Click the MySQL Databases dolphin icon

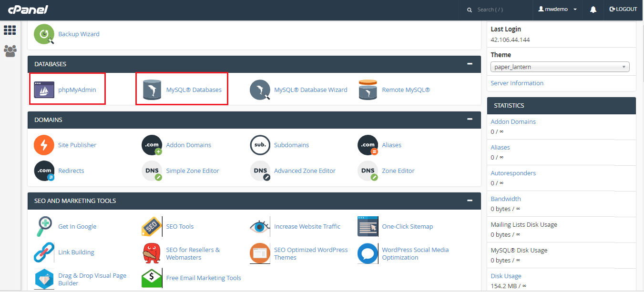(152, 90)
